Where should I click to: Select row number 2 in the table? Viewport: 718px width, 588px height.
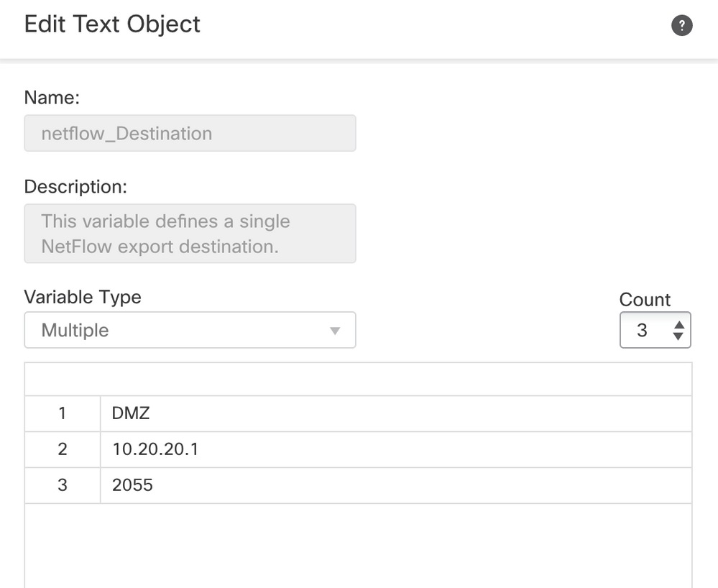click(63, 450)
